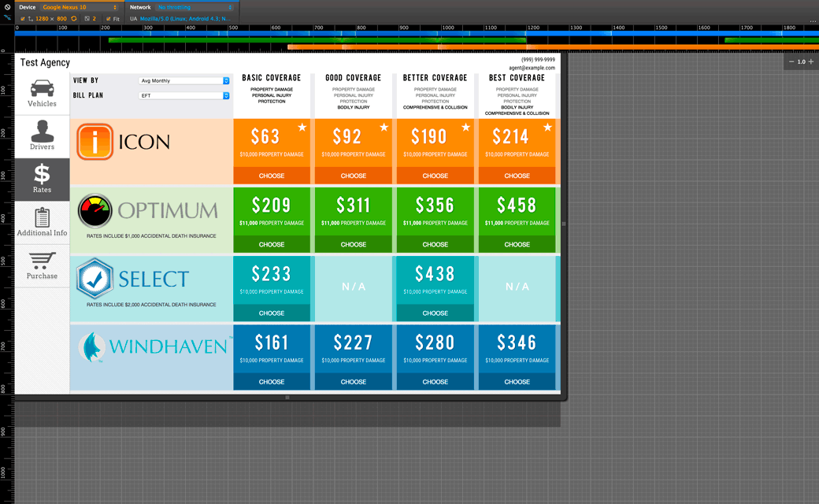Click the Good Coverage column header
This screenshot has width=819, height=504.
354,78
